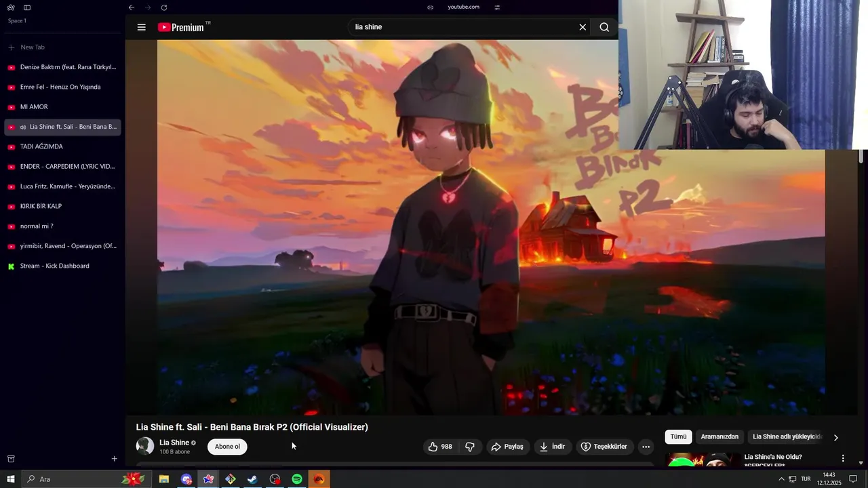Like the video (988 likes)
This screenshot has height=488, width=868.
click(440, 447)
